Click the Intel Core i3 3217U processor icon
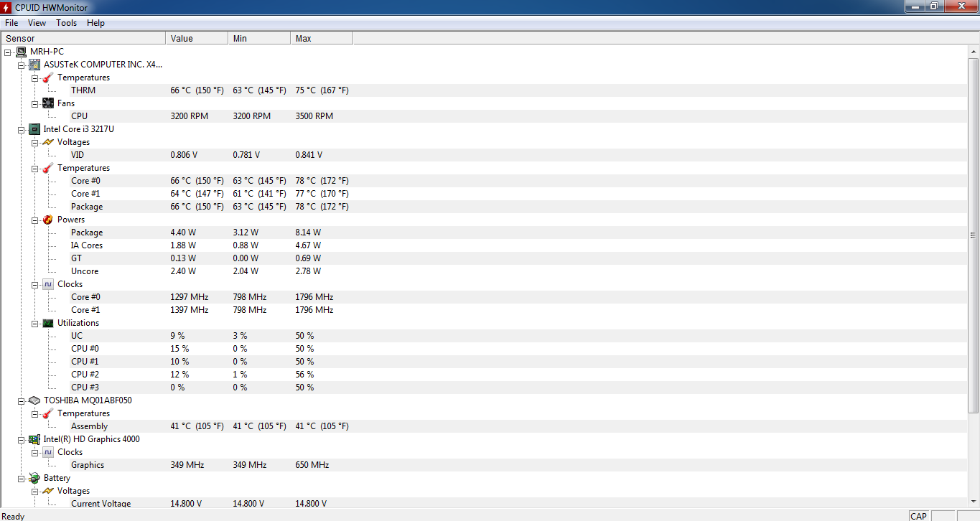This screenshot has height=521, width=980. click(x=34, y=129)
